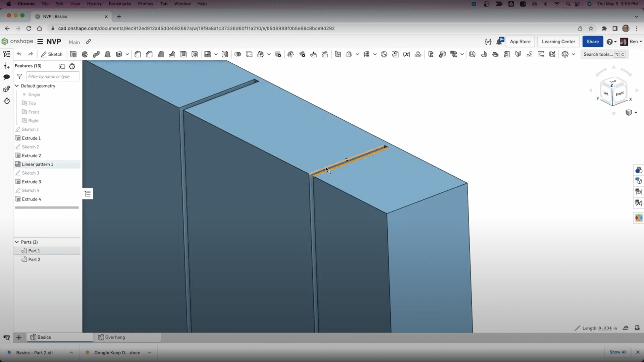Select Part 2 in parts list
The width and height of the screenshot is (644, 362).
point(34,259)
